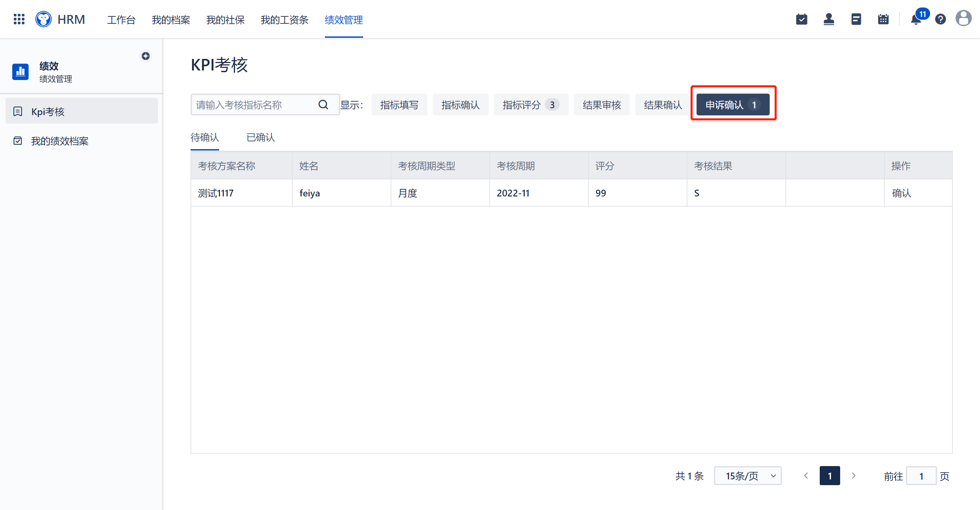Click the 共 1 条 total count text
This screenshot has width=980, height=510.
689,476
